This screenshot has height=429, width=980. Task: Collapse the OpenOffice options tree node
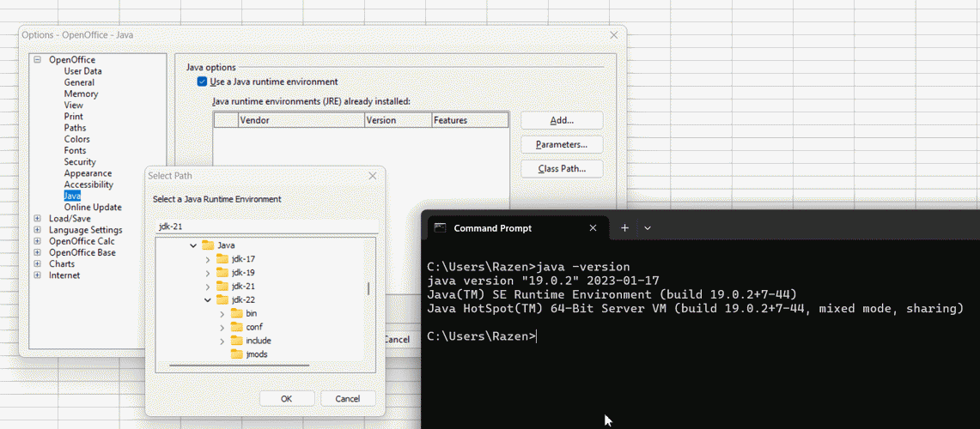pyautogui.click(x=37, y=60)
